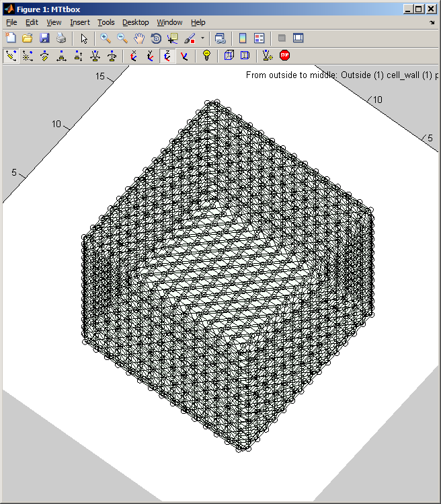Click the center of the 3D mesh plot
This screenshot has width=441, height=504.
coord(227,276)
